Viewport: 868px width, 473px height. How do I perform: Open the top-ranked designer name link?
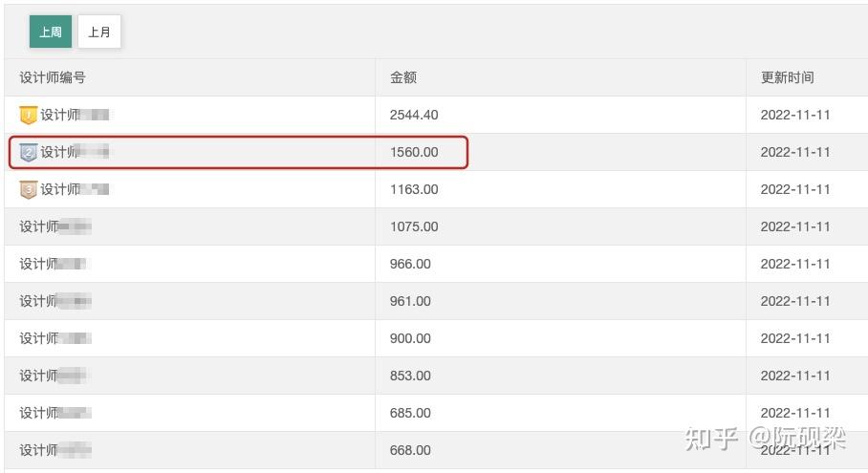[x=75, y=115]
